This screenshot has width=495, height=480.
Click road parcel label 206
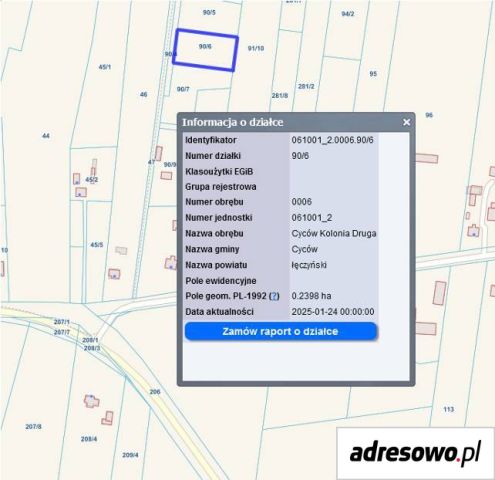coord(155,392)
